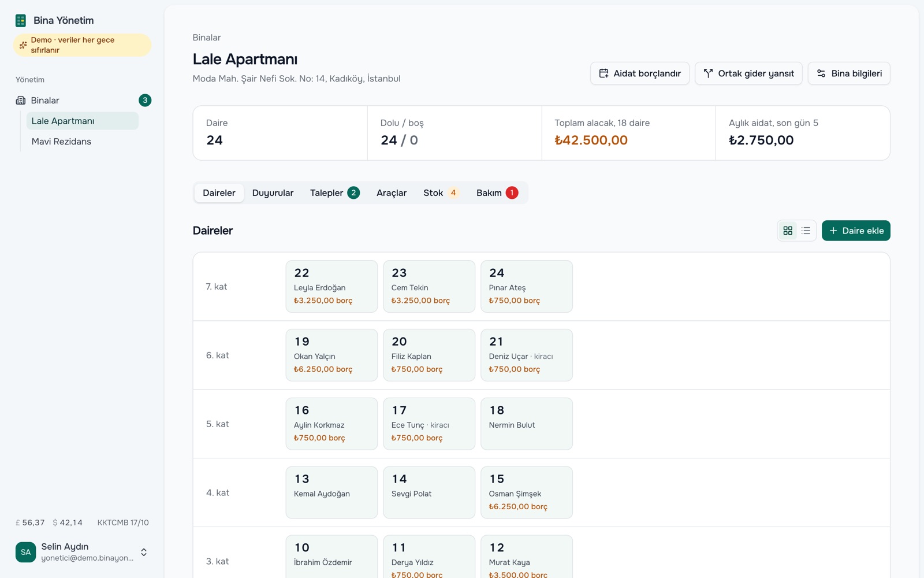Click the Binalar count badge 3

click(145, 101)
